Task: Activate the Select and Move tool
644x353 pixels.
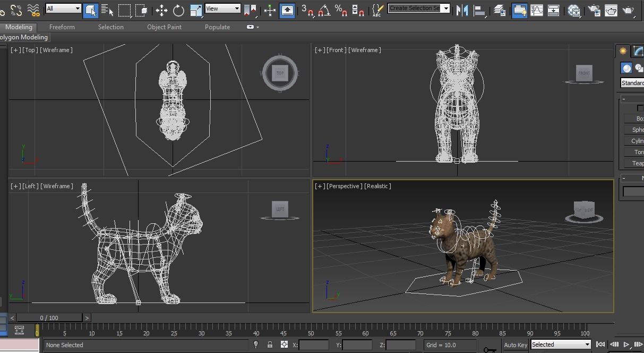Action: [x=161, y=10]
